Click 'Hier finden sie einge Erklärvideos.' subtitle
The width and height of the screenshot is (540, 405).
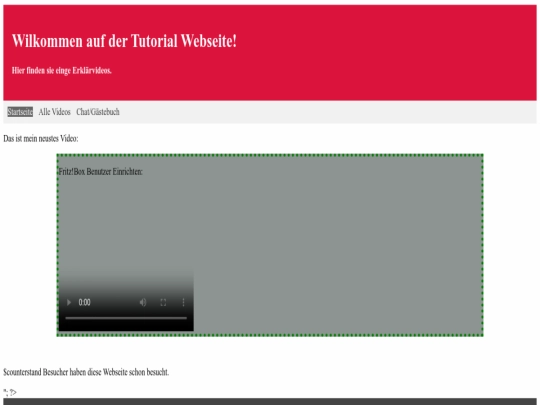(x=62, y=70)
